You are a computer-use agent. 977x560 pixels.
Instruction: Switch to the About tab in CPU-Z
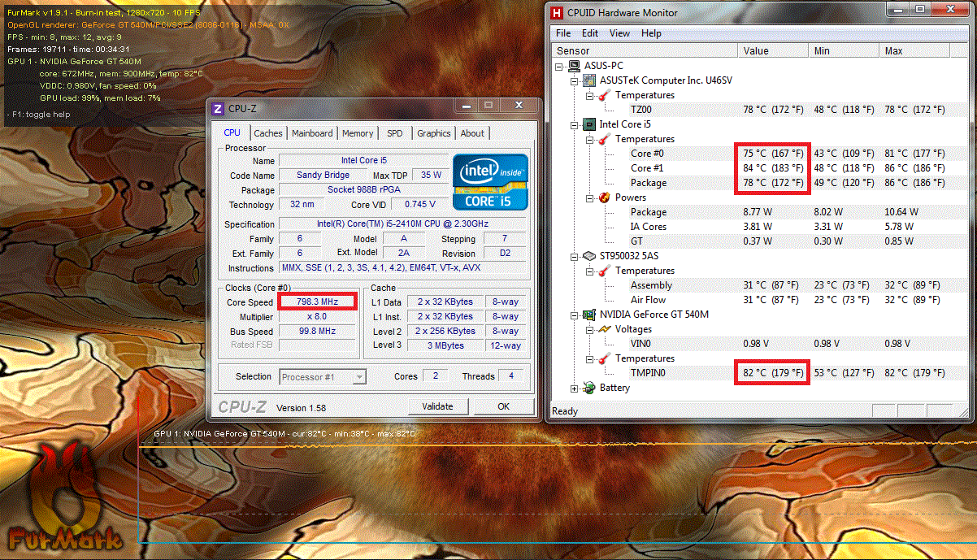[472, 133]
